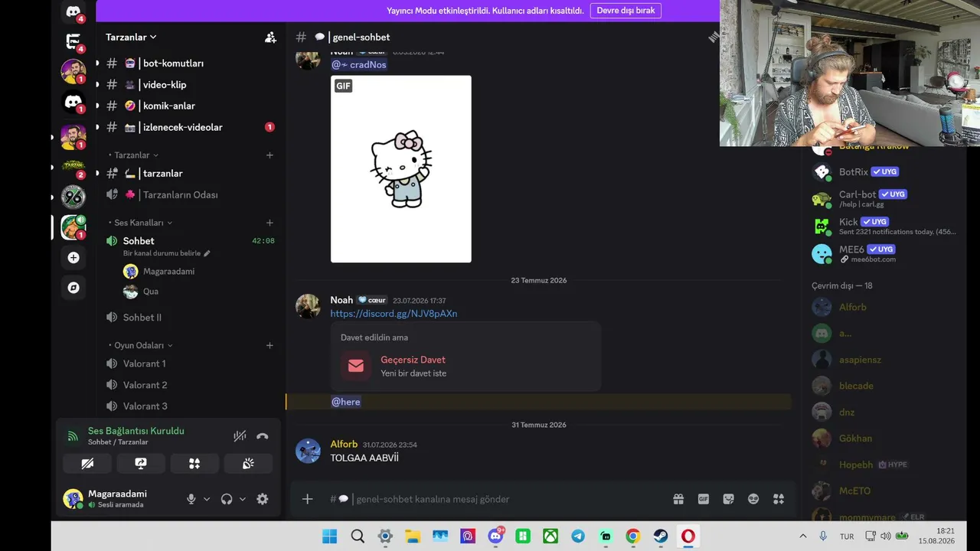This screenshot has width=980, height=551.
Task: Click Devre dışı bırak button
Action: 626,11
